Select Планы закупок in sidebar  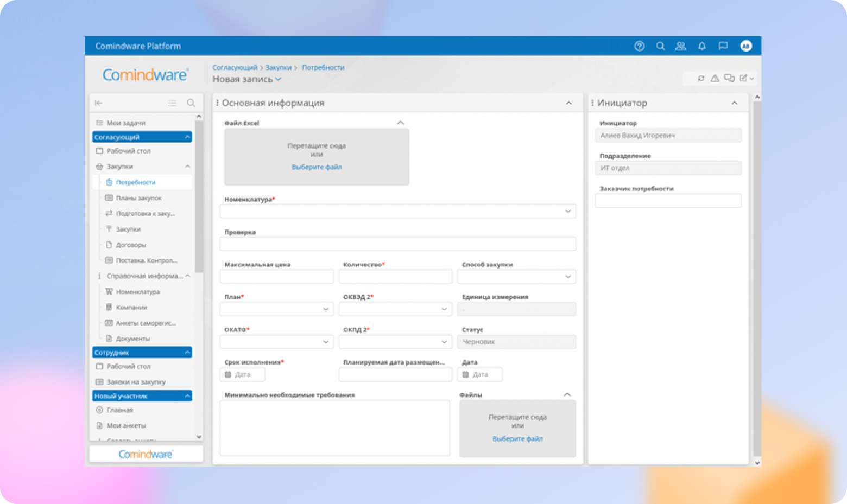138,198
